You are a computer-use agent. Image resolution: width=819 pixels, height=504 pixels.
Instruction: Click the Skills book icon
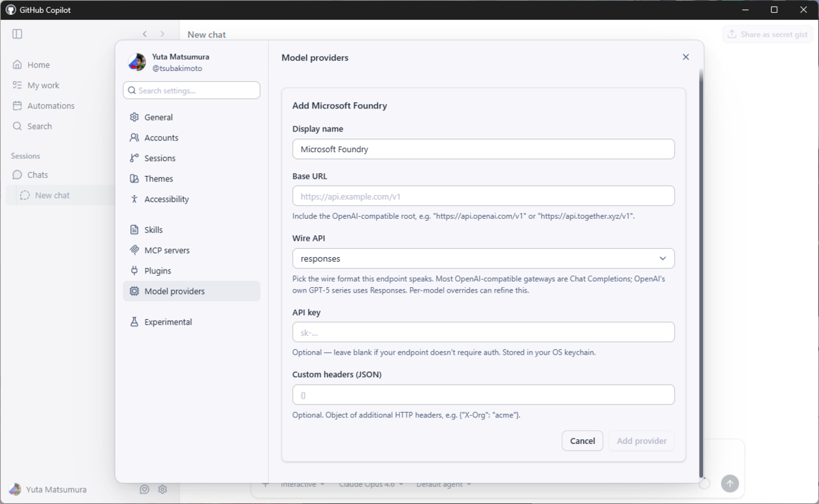click(134, 230)
